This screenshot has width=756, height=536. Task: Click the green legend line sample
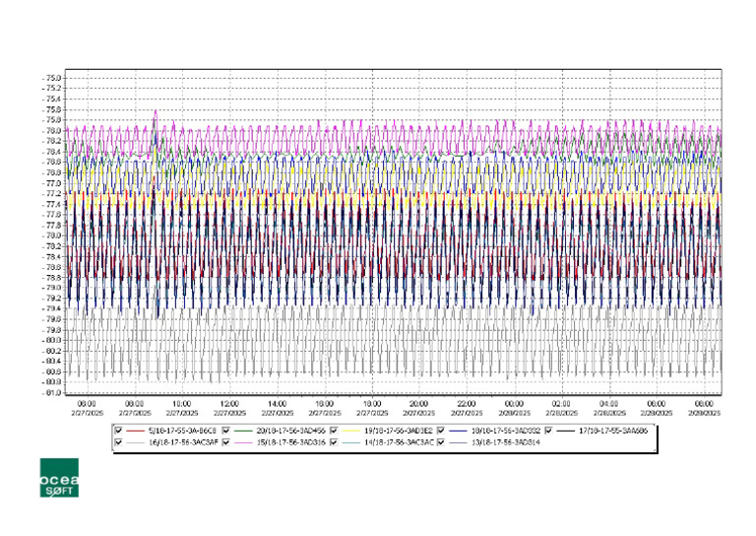point(243,431)
